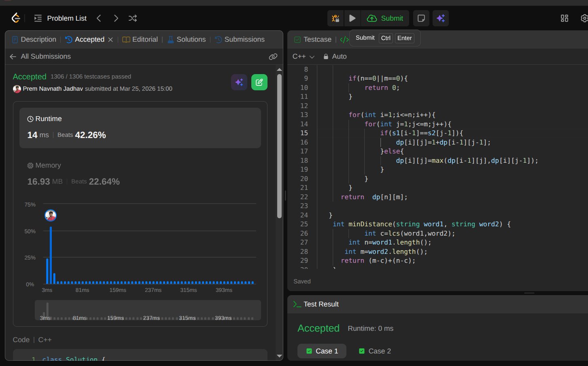Open the notes icon beside Submit
The image size is (588, 366).
tap(421, 18)
